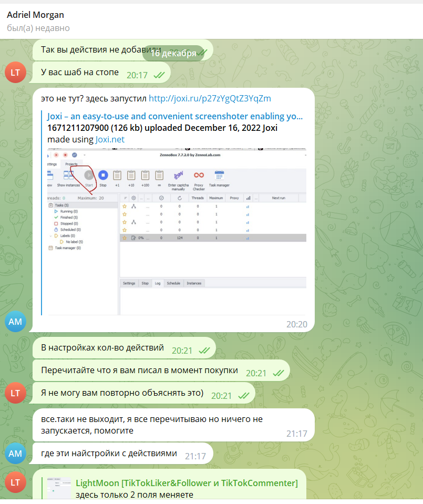Click 21:17 timestamp of "где эти найстройки" message

point(195,456)
